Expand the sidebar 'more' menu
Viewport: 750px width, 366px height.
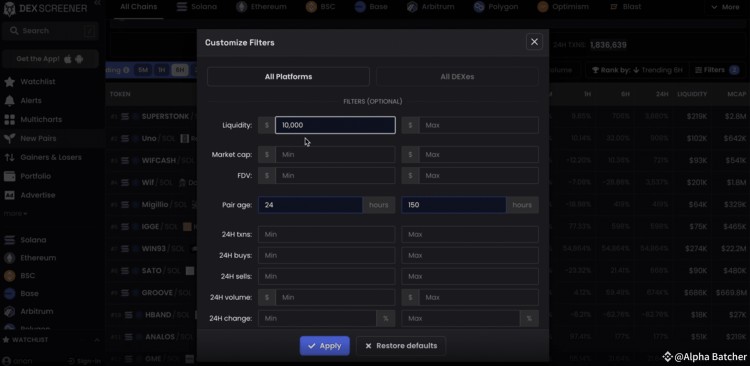coord(15,213)
